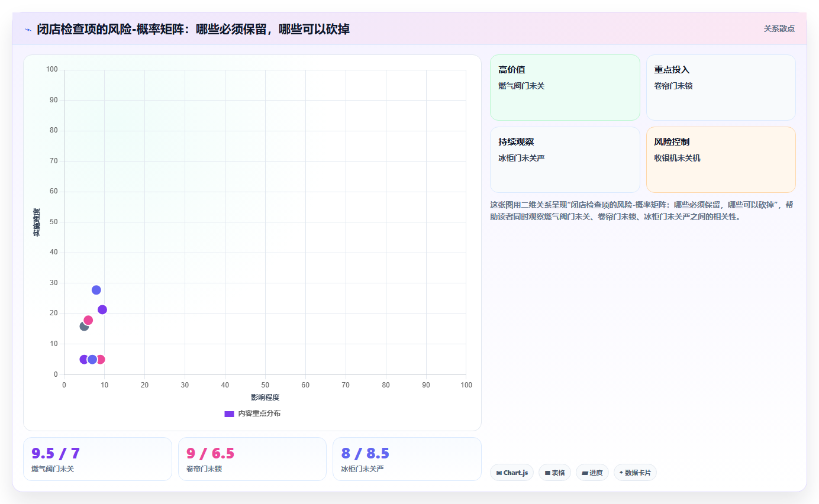Select the pink point in the bottom row
Image resolution: width=819 pixels, height=504 pixels.
[101, 360]
